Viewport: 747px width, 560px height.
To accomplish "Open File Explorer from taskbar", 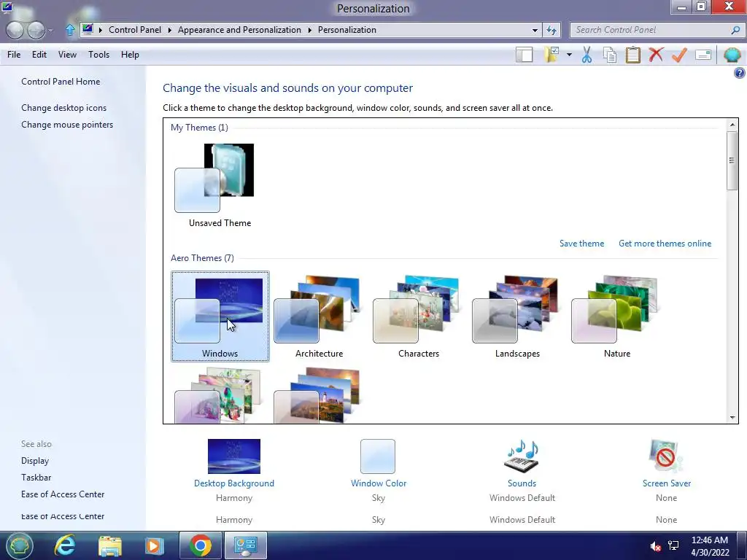I will click(110, 545).
